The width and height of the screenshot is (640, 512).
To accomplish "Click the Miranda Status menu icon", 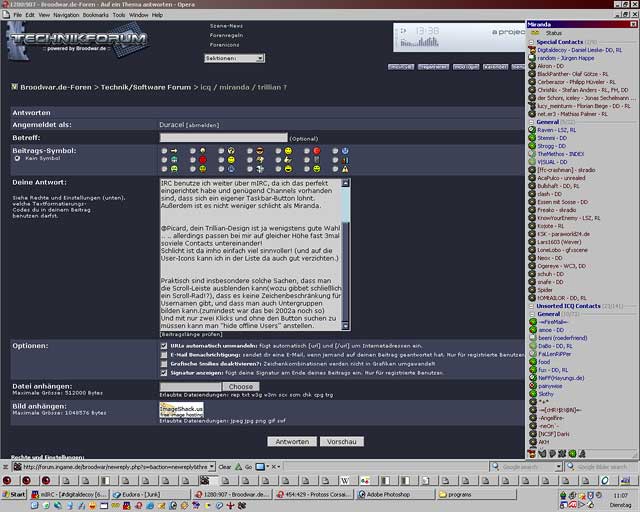I will point(535,33).
